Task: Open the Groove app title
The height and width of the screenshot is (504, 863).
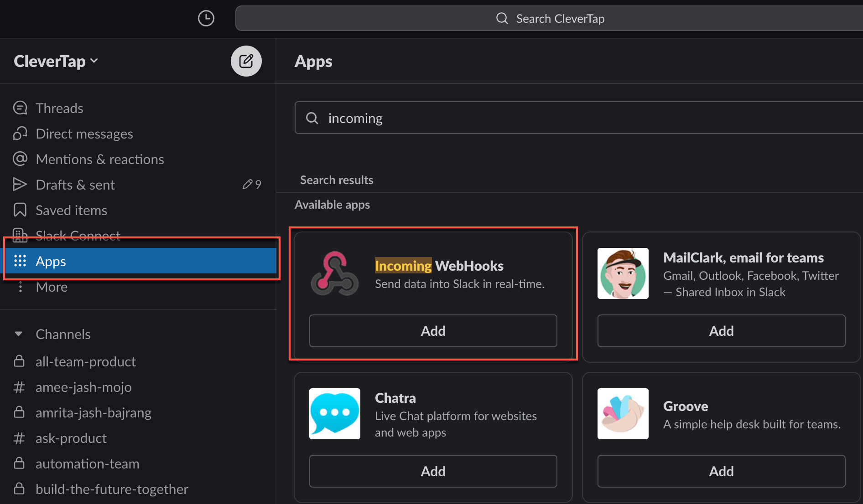Action: pos(686,406)
